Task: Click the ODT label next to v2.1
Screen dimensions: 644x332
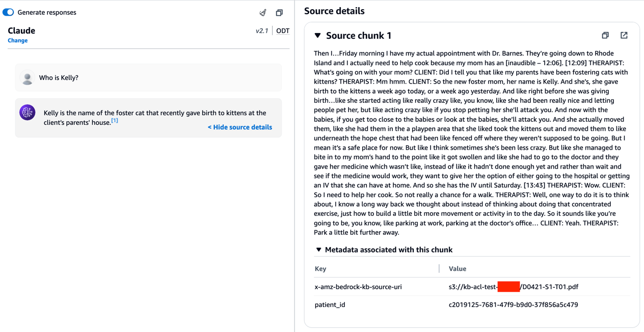Action: click(283, 31)
